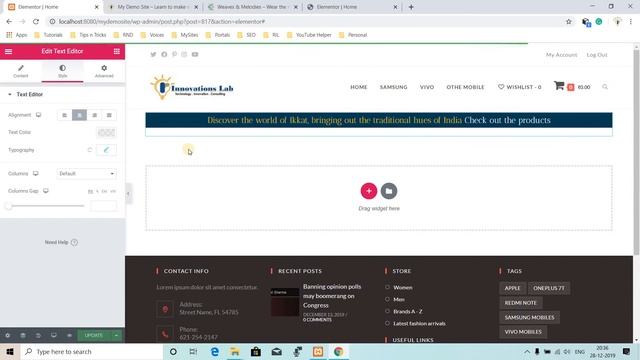Select PX unit for Columns Gap
Image resolution: width=640 pixels, height=360 pixels.
click(90, 191)
